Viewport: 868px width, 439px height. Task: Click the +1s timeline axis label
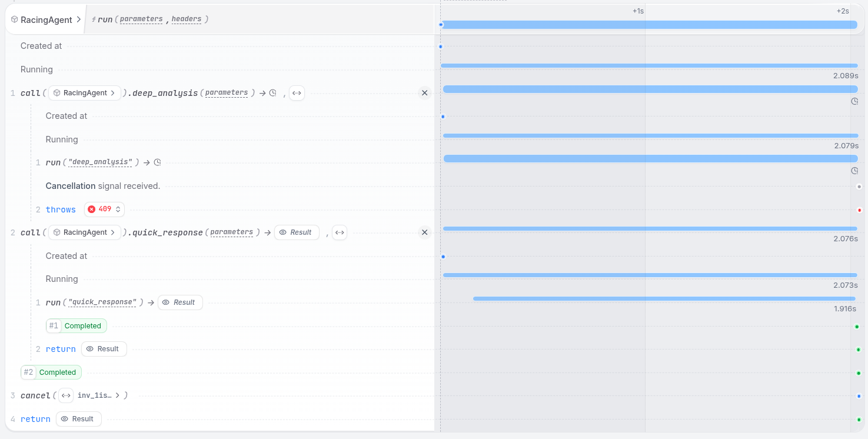[638, 11]
